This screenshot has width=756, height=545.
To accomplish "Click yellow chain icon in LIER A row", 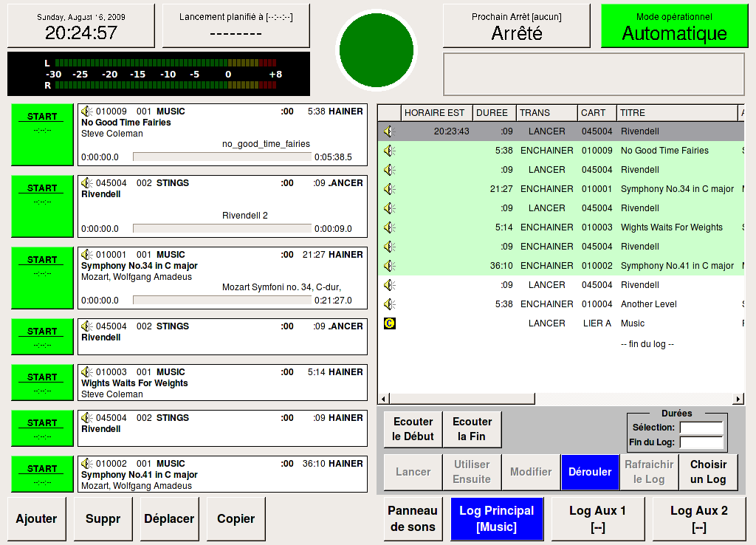I will click(x=389, y=323).
